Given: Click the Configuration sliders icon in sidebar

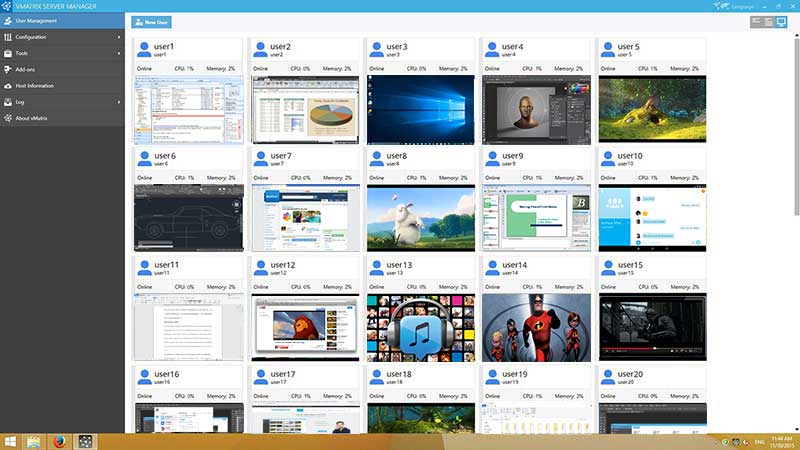Looking at the screenshot, I should (8, 37).
